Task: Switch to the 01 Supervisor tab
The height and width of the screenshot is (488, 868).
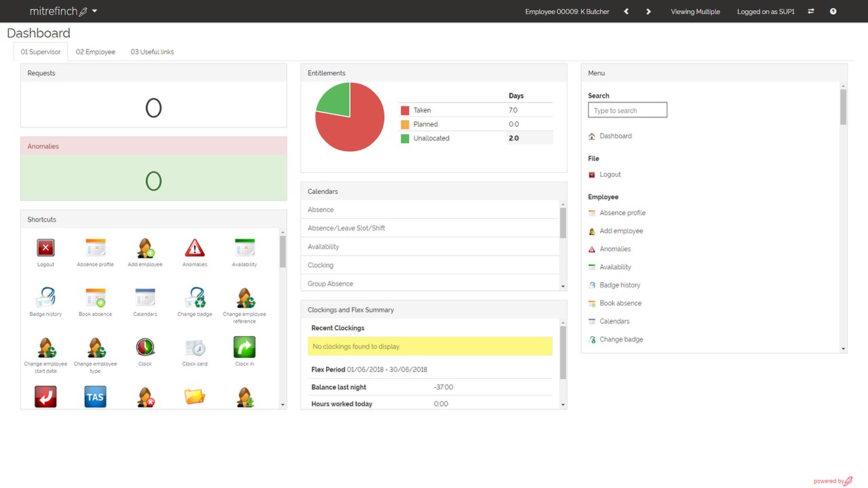Action: coord(41,52)
